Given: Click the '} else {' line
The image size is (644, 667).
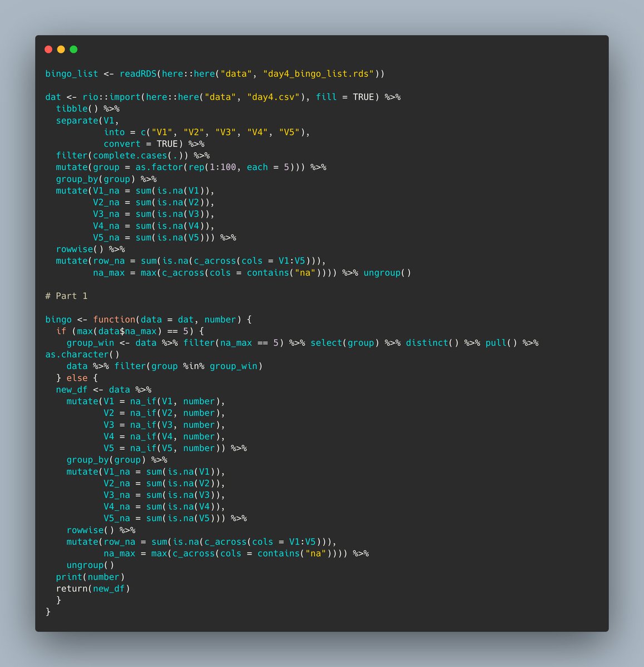Looking at the screenshot, I should 77,377.
